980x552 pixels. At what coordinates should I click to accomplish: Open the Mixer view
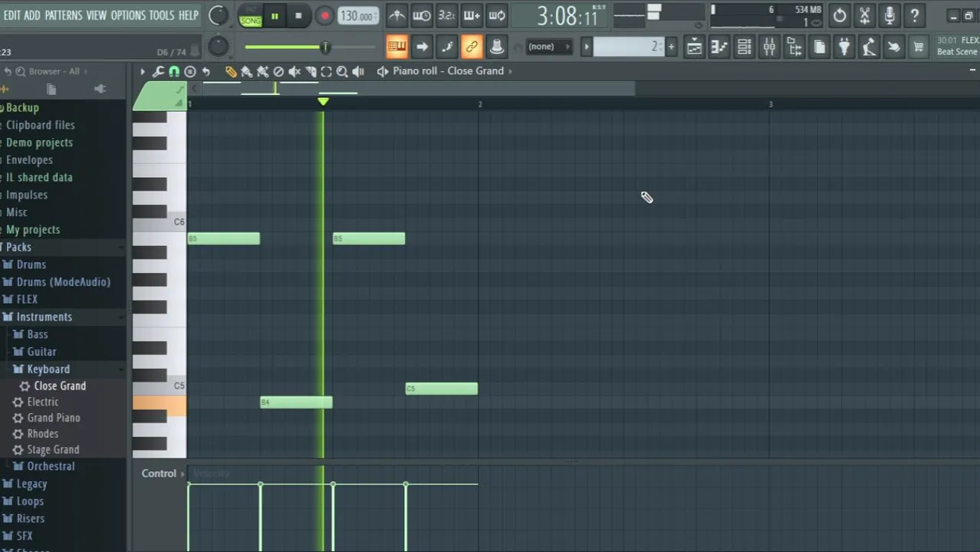(769, 48)
